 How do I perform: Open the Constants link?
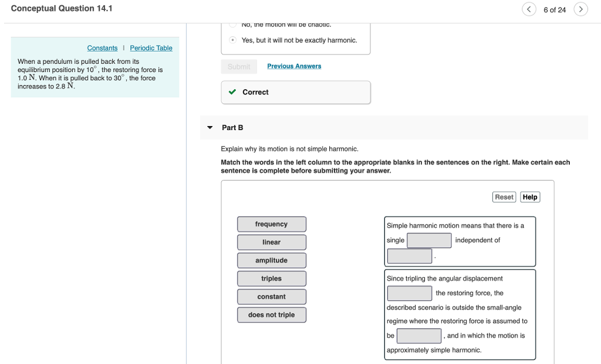(x=102, y=47)
